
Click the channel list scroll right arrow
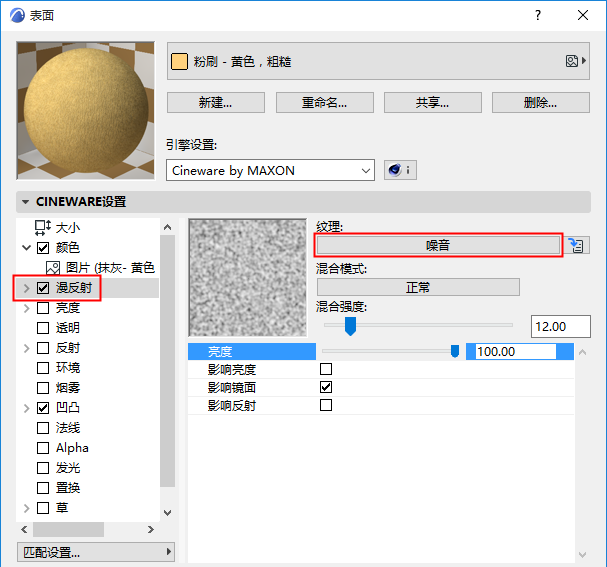click(151, 529)
